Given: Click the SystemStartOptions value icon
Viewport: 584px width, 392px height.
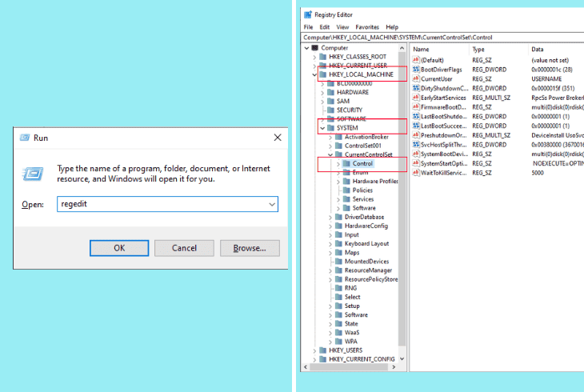Looking at the screenshot, I should click(416, 163).
